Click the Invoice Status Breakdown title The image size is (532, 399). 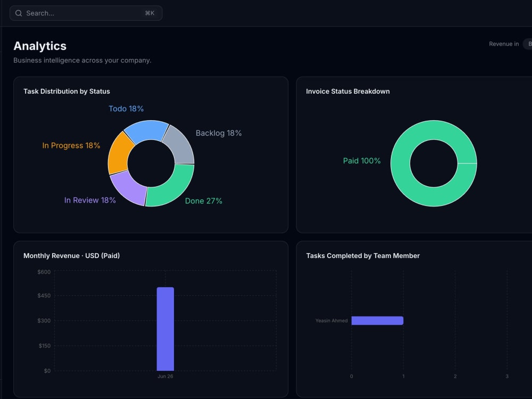pyautogui.click(x=348, y=92)
